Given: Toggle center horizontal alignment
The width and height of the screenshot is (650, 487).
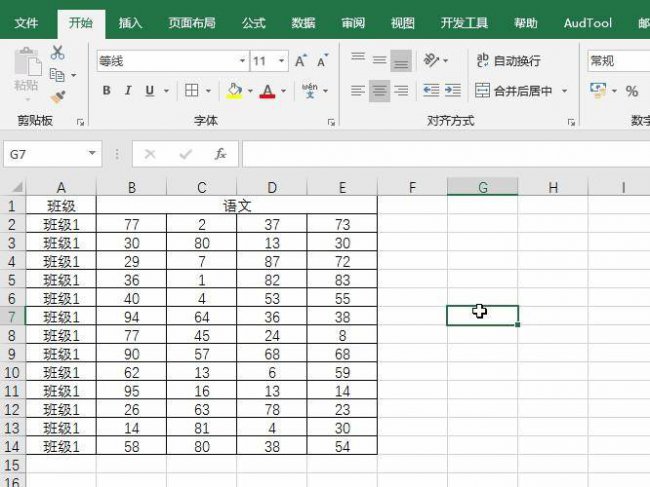Looking at the screenshot, I should [379, 90].
